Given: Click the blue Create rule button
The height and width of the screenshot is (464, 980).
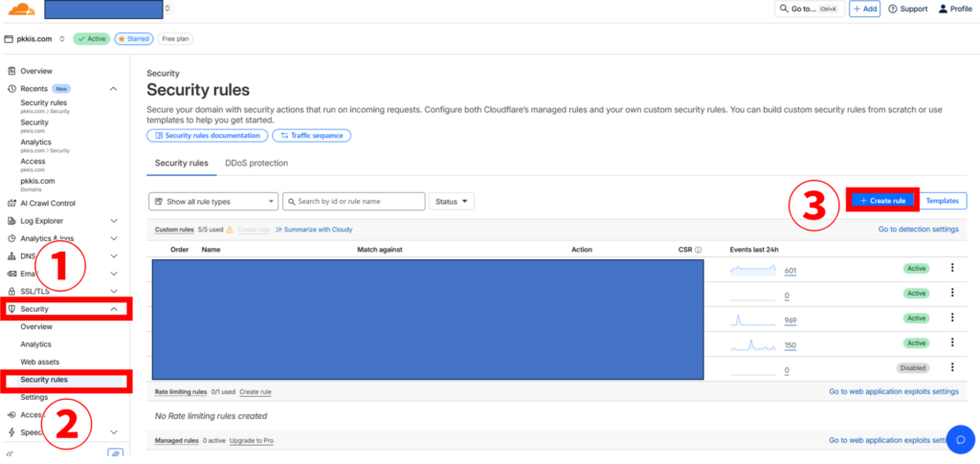Looking at the screenshot, I should click(882, 201).
